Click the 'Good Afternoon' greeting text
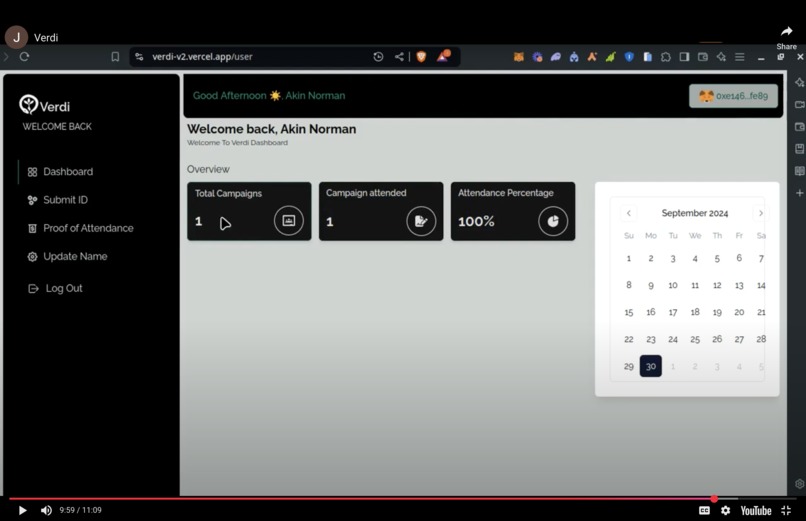 pyautogui.click(x=229, y=96)
